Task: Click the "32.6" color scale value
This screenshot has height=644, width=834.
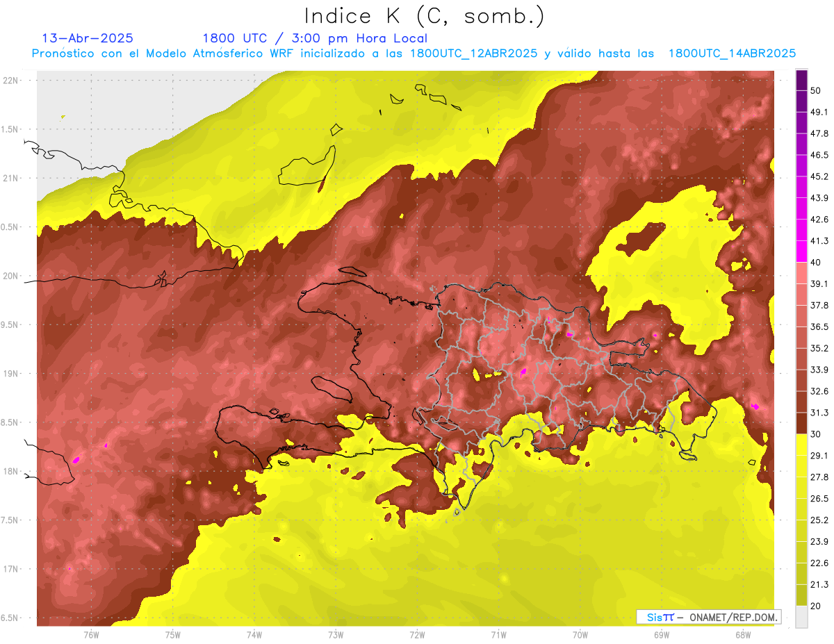Action: point(819,391)
